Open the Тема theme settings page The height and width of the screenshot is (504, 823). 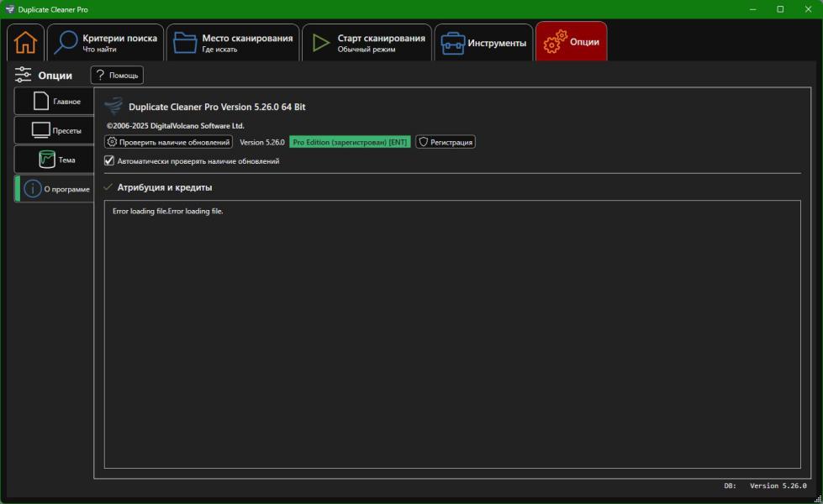[54, 160]
